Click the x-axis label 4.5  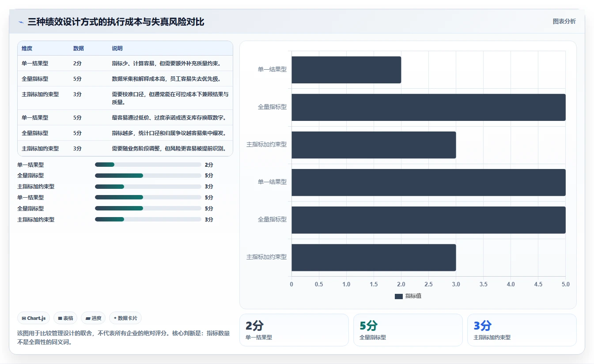click(538, 285)
